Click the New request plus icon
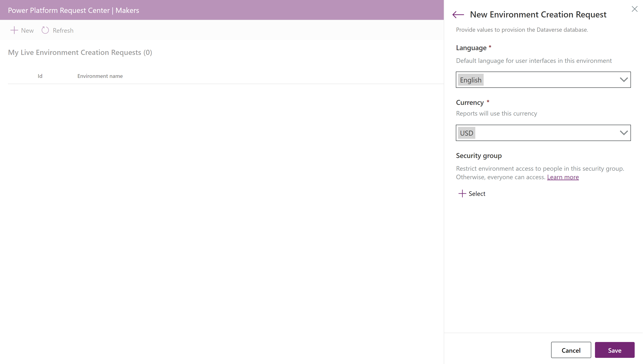Image resolution: width=643 pixels, height=364 pixels. [14, 30]
